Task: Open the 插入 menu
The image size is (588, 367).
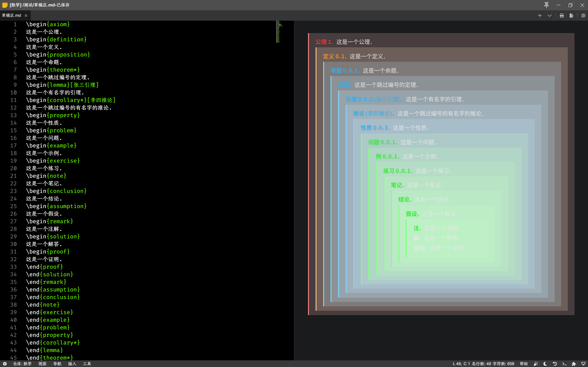Action: (x=72, y=364)
